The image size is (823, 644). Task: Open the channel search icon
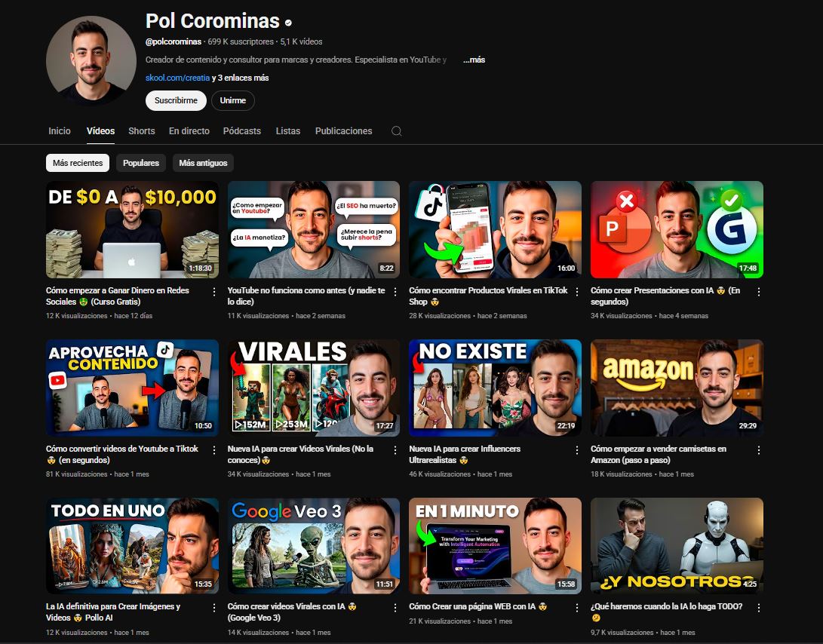tap(396, 130)
